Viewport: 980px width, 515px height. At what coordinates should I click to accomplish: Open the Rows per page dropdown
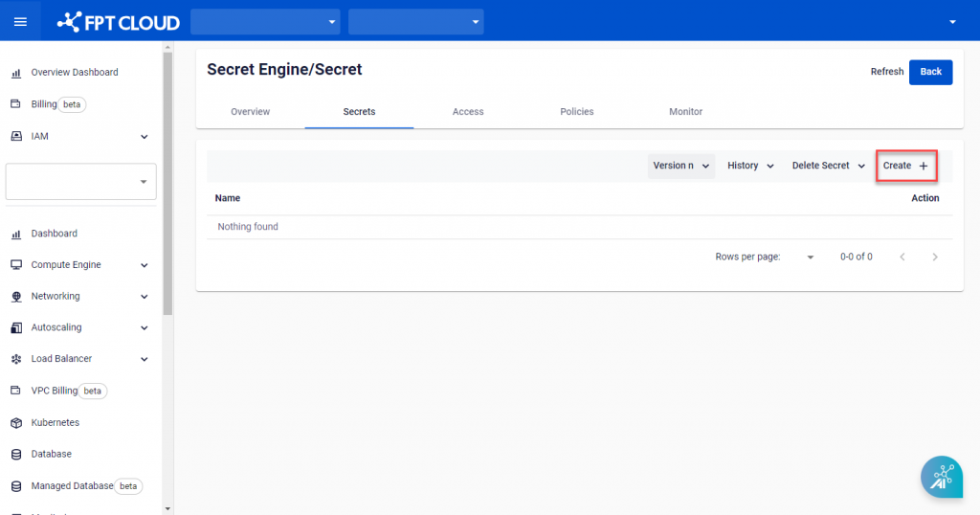(x=810, y=257)
